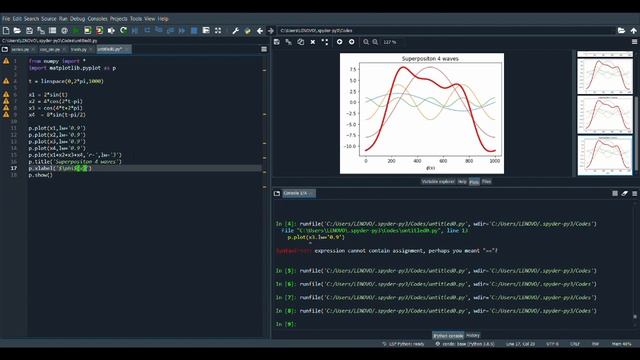Open working directory path combo box
640x360 pixels.
pyautogui.click(x=447, y=31)
